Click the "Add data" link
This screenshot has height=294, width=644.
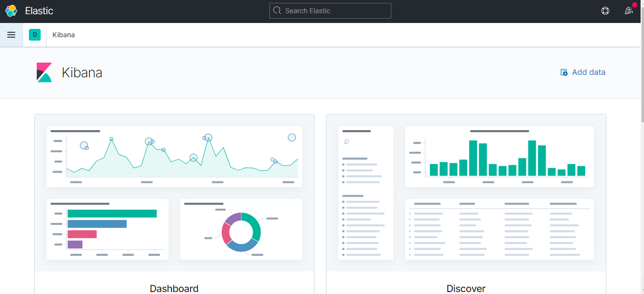(589, 72)
